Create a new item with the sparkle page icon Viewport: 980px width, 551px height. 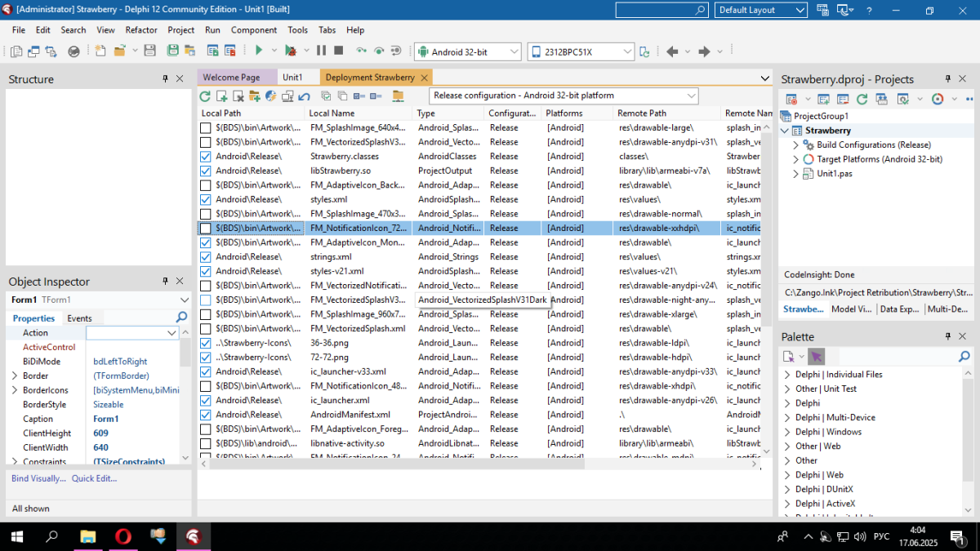pos(100,51)
